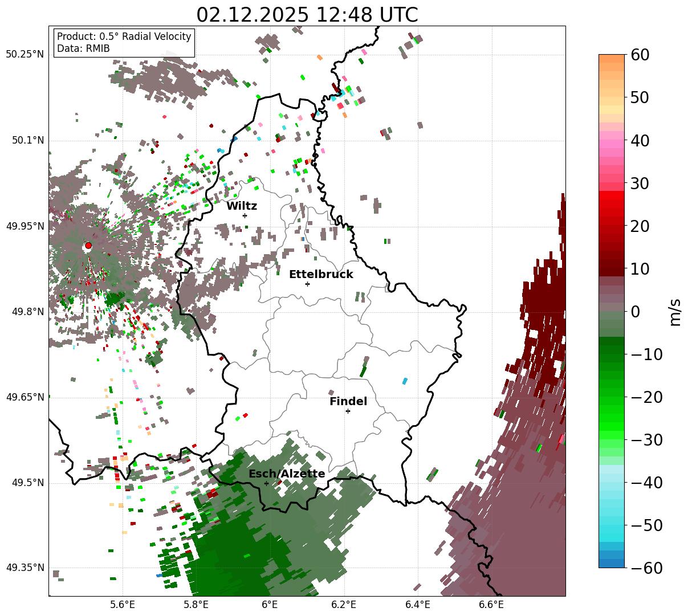Viewport: 688px width, 616px height.
Task: Click the 5.6°E longitude label
Action: (x=123, y=605)
